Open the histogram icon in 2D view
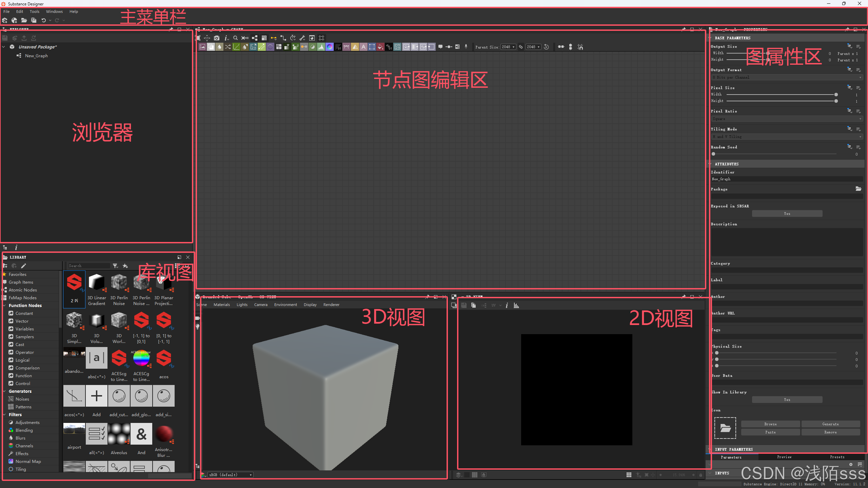The width and height of the screenshot is (868, 488). (x=516, y=305)
